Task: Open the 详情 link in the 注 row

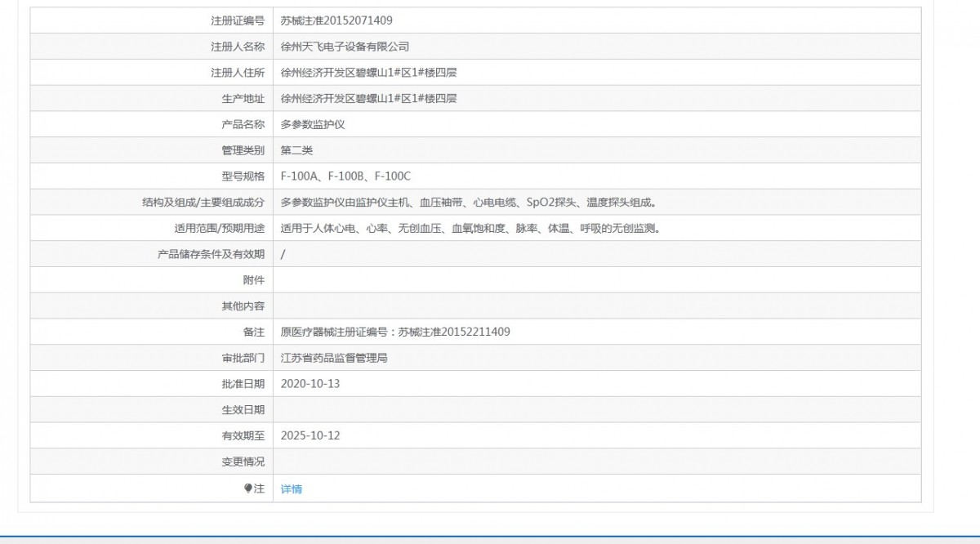Action: pos(292,489)
